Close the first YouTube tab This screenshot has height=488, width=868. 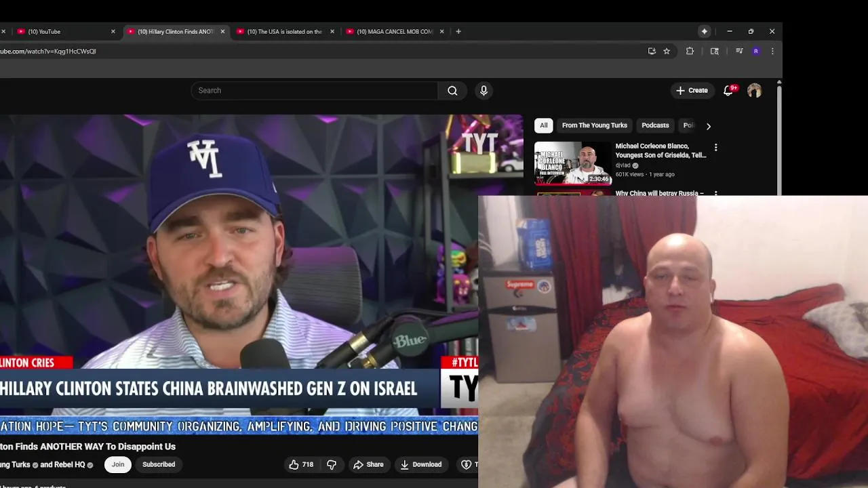coord(113,31)
